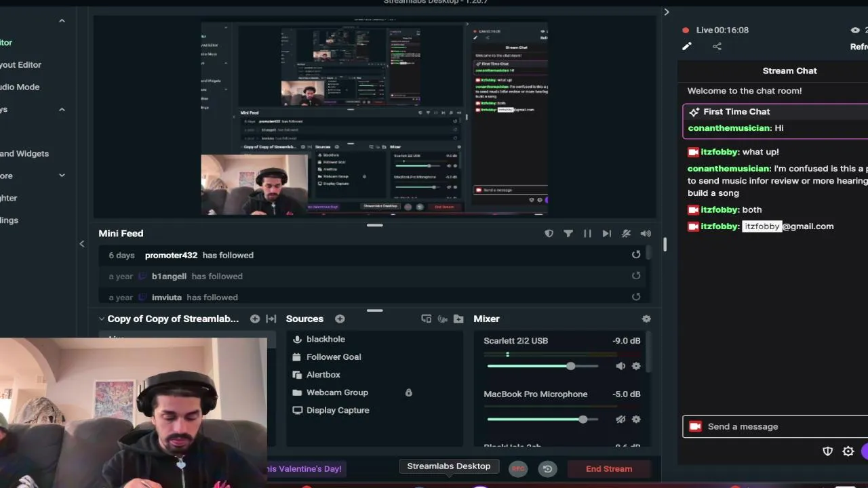Open Layout Editor in sidebar
The height and width of the screenshot is (488, 868).
click(21, 64)
